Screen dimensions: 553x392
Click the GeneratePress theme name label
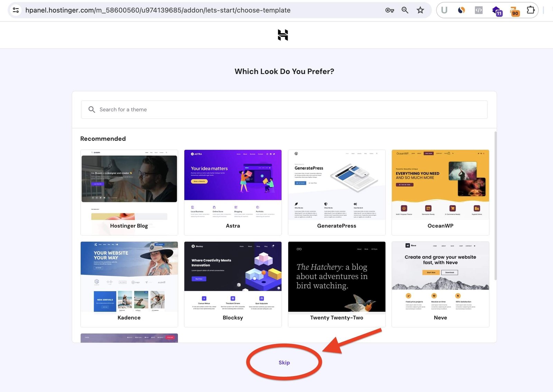(x=337, y=226)
